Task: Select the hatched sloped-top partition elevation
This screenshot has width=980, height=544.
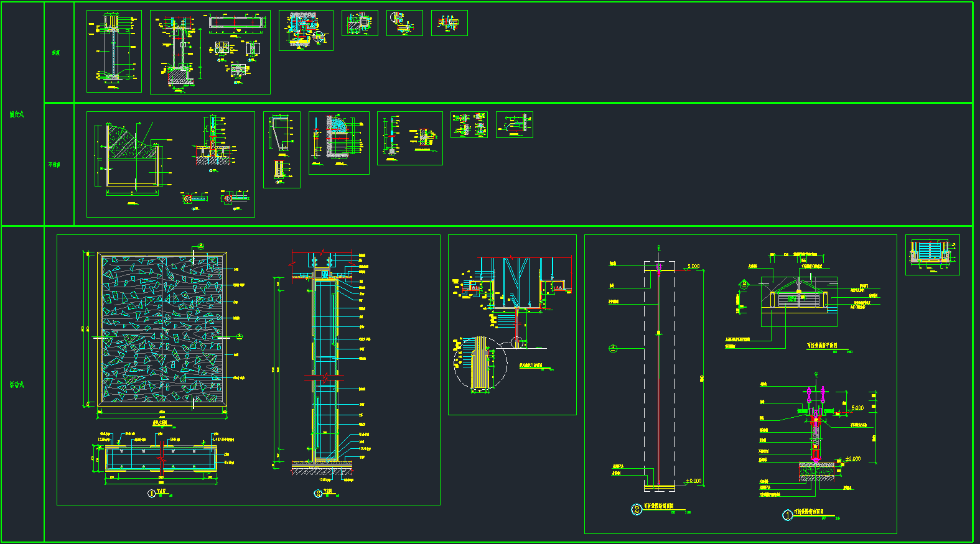Action: coord(132,155)
